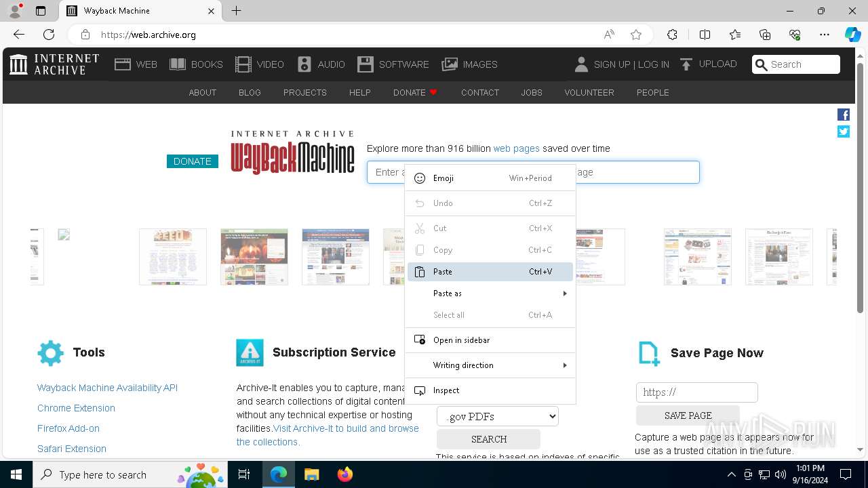
Task: Open the Favorites list icon
Action: (735, 35)
